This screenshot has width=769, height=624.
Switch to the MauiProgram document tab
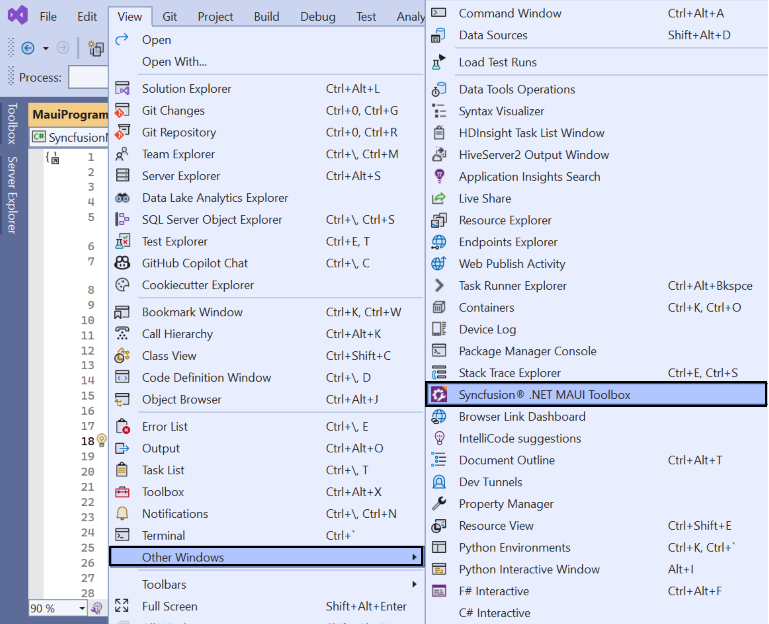69,115
